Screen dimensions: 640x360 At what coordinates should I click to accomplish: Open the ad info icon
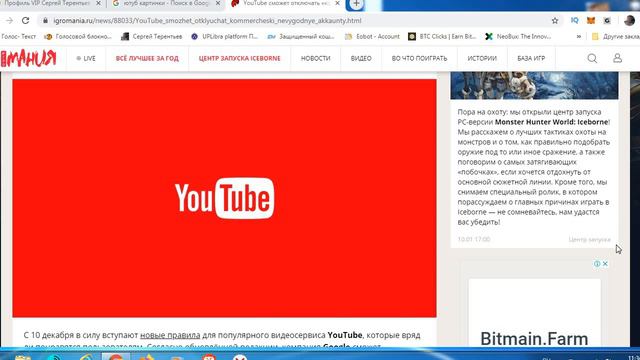coord(597,264)
